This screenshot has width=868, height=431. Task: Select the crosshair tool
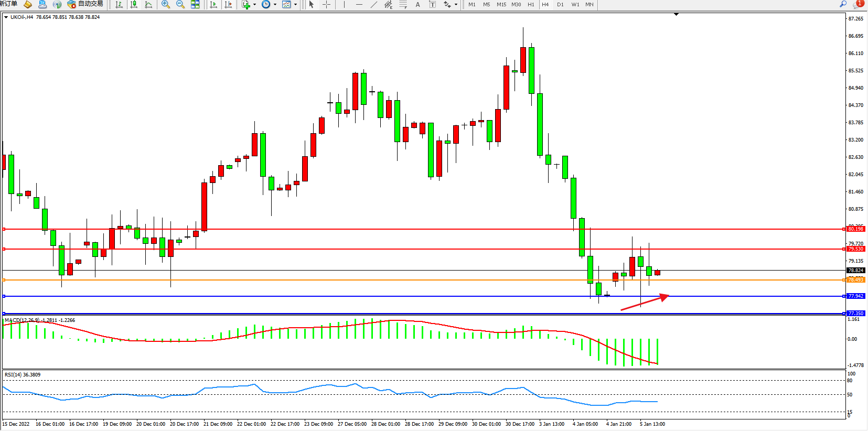(x=326, y=4)
